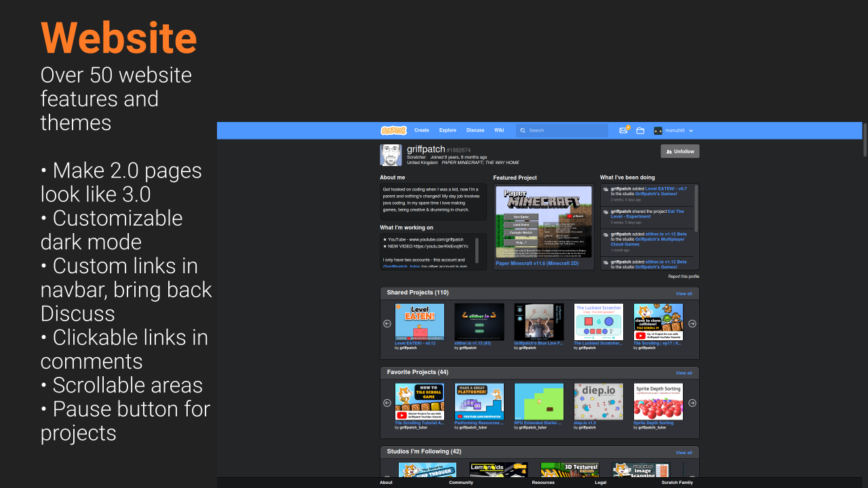Click Report this profile link
Viewport: 868px width, 488px height.
(684, 277)
